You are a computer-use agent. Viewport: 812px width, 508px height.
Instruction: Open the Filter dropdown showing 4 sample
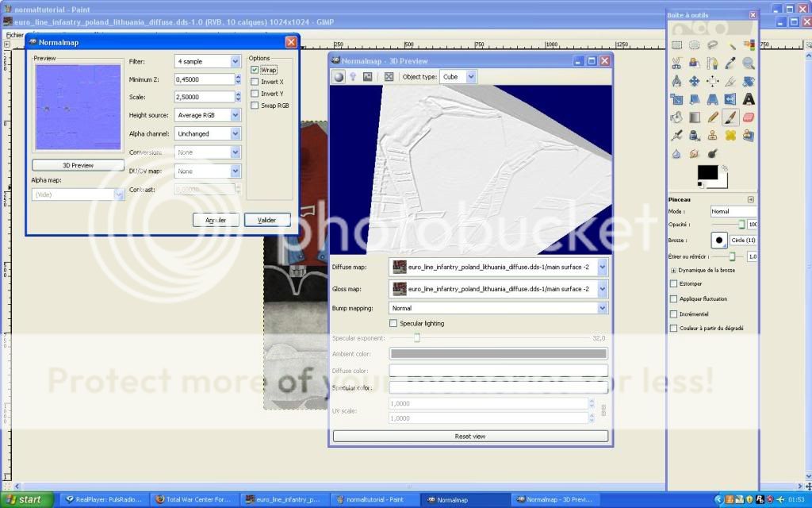(207, 61)
